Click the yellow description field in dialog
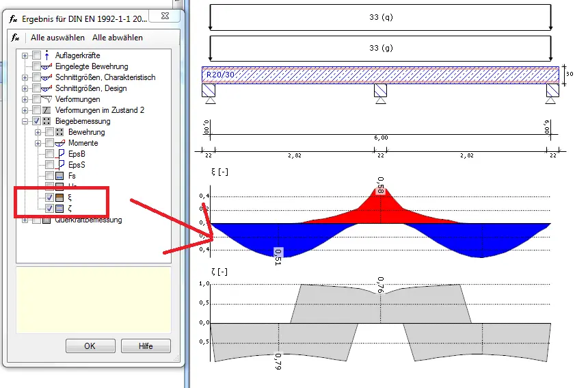This screenshot has height=388, width=588. [94, 300]
